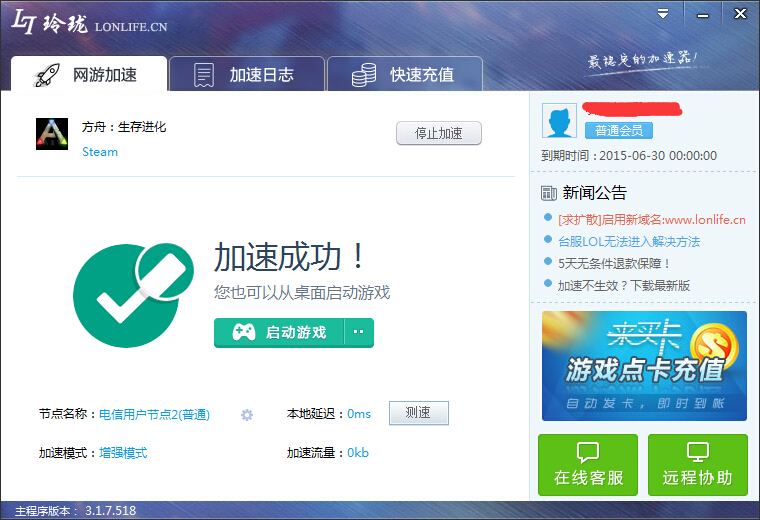Open 远程协助 remote assistance
The height and width of the screenshot is (520, 760).
697,465
